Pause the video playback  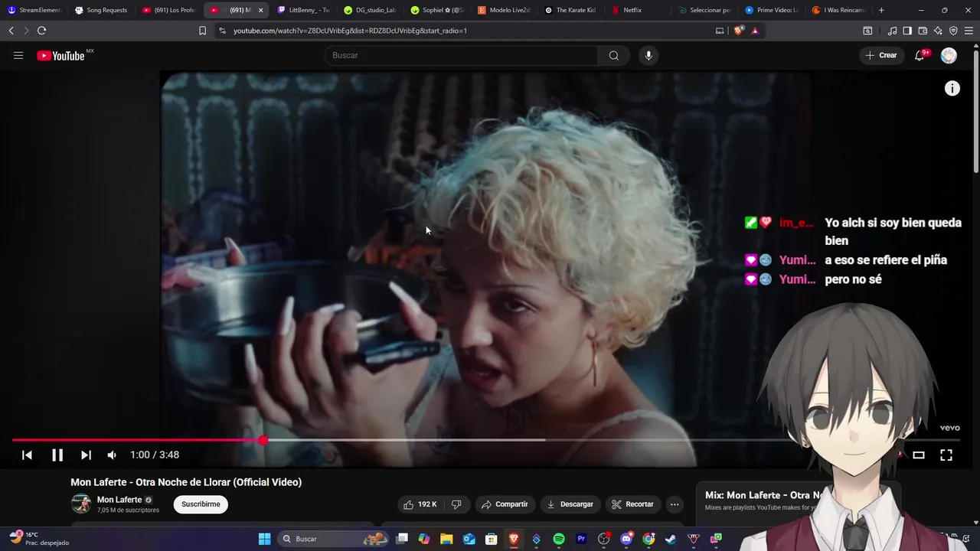pyautogui.click(x=57, y=455)
